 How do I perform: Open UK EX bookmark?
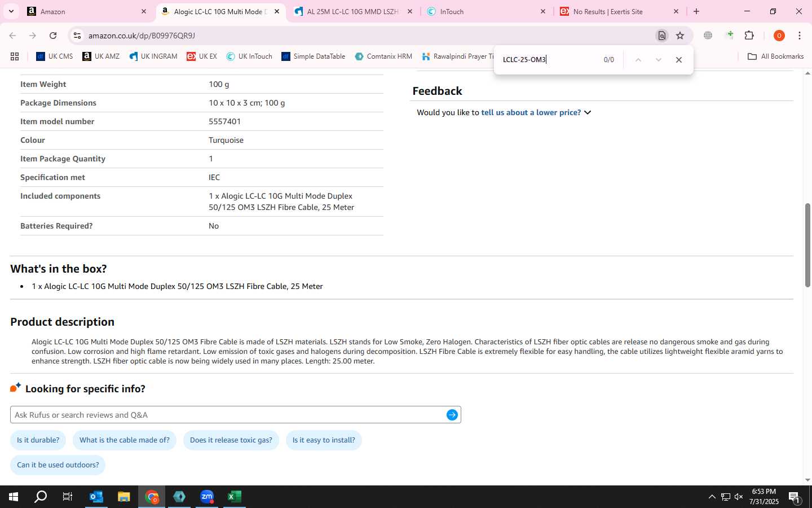pyautogui.click(x=202, y=56)
